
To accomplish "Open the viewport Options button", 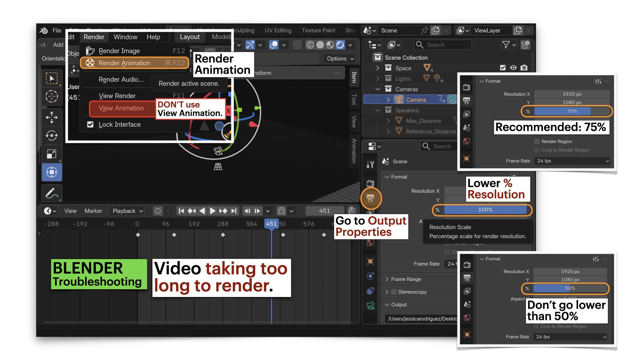I will click(340, 58).
